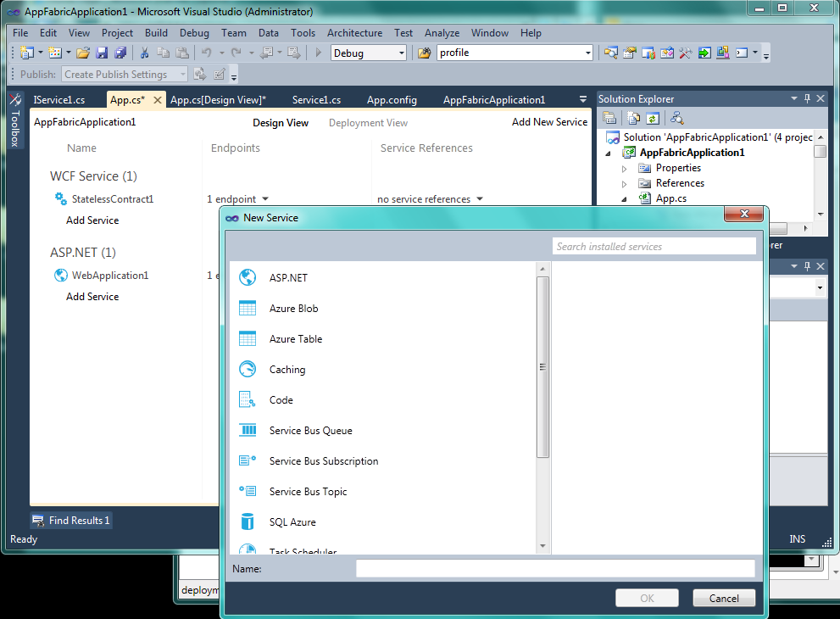Switch to the Service1.cs tab
The image size is (840, 619).
tap(316, 100)
